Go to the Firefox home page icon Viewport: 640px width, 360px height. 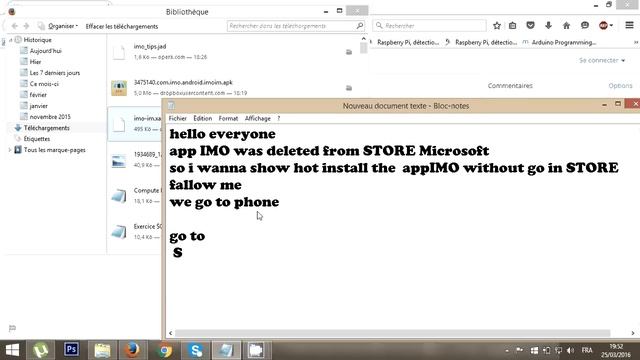coord(566,26)
